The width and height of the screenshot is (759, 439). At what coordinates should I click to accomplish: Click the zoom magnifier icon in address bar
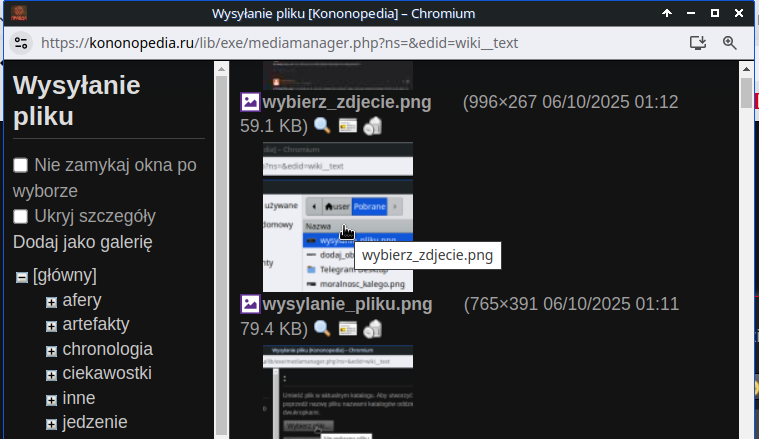pos(730,43)
